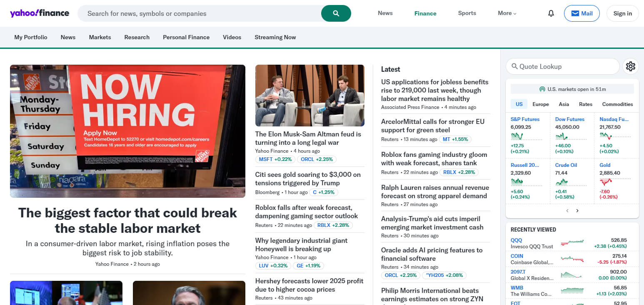The image size is (644, 305).
Task: Focus the news and symbols search box
Action: (x=200, y=13)
